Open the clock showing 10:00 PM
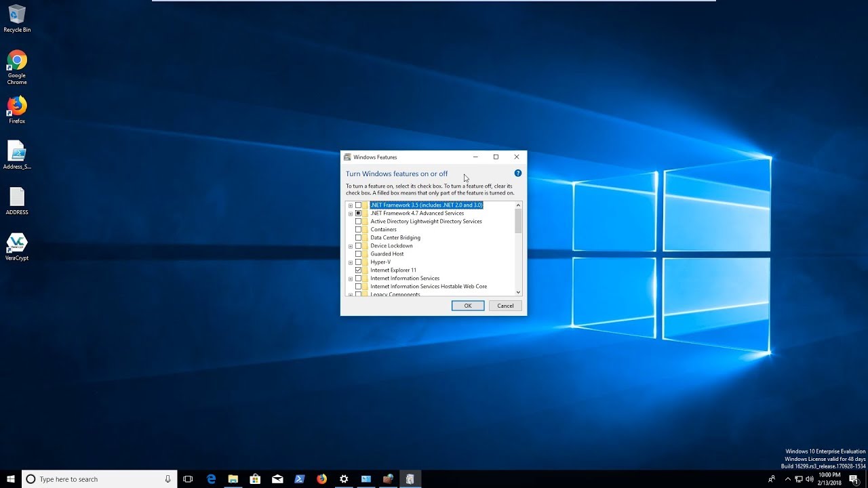 pos(829,479)
